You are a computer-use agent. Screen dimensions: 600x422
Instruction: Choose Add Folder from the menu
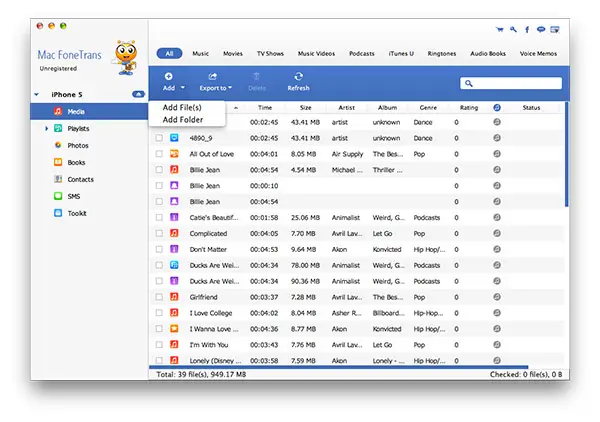(x=183, y=120)
